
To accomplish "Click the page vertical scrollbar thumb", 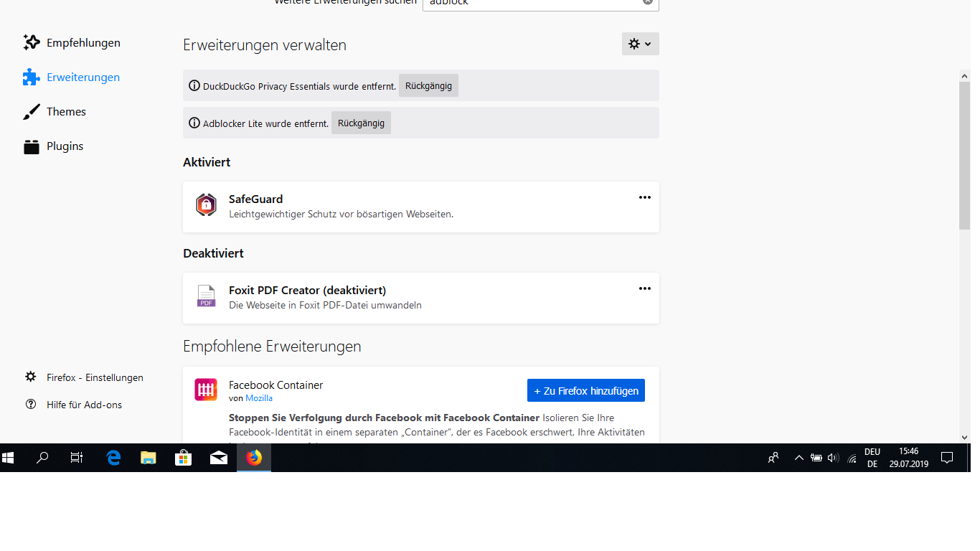I will (x=964, y=156).
